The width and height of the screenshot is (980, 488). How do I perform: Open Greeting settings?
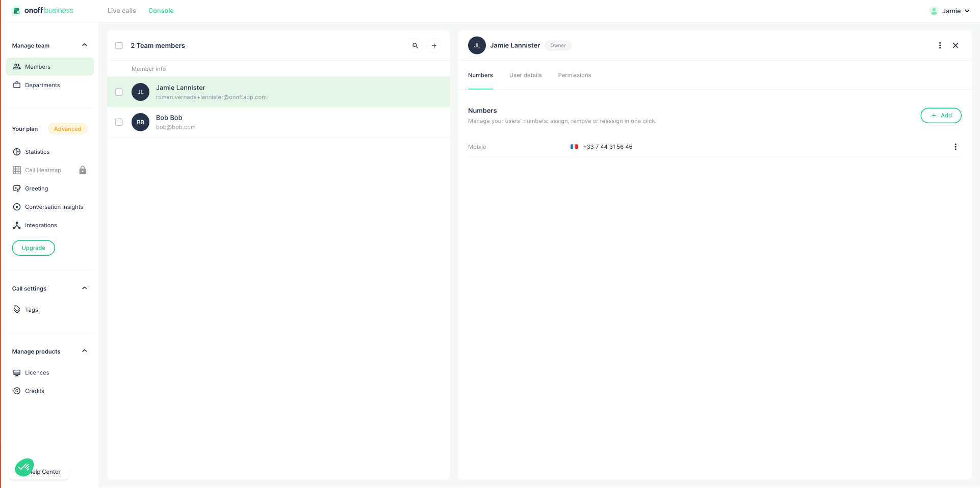[x=50, y=188]
